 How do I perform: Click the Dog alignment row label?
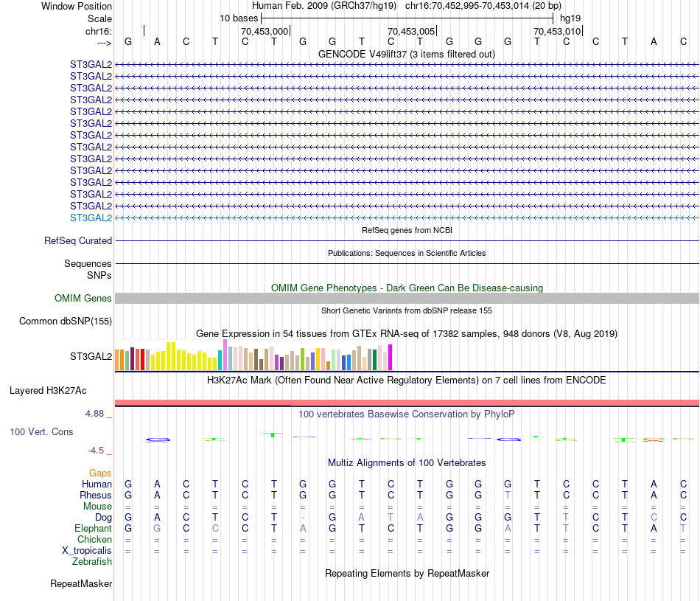click(x=103, y=518)
